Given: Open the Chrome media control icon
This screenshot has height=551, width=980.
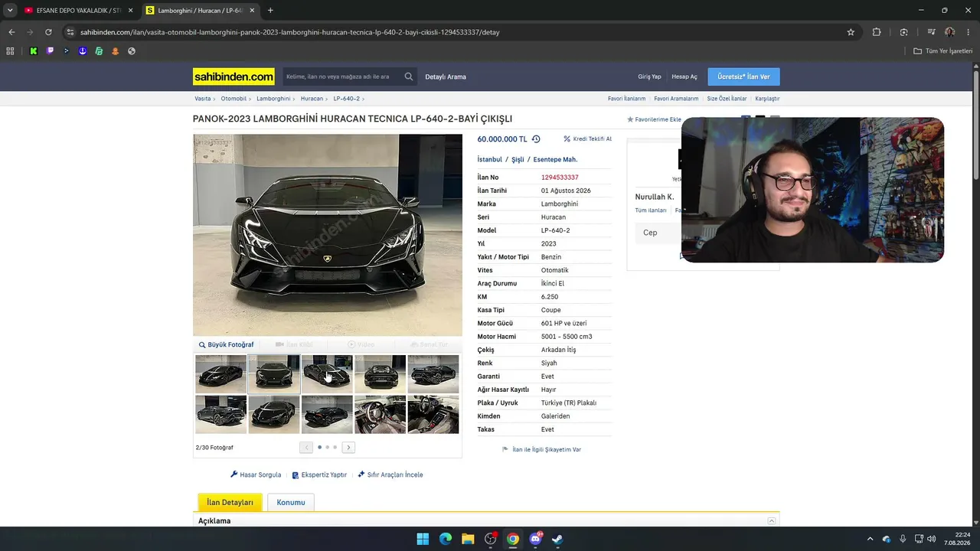Looking at the screenshot, I should coord(931,32).
